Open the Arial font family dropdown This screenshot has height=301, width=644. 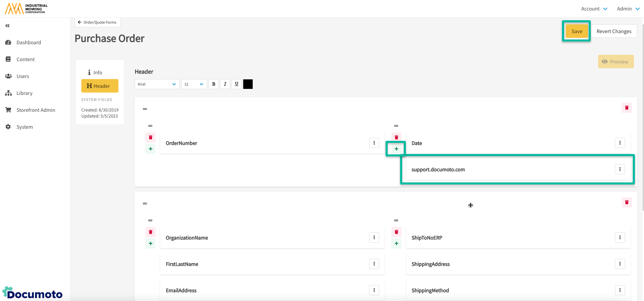(157, 84)
